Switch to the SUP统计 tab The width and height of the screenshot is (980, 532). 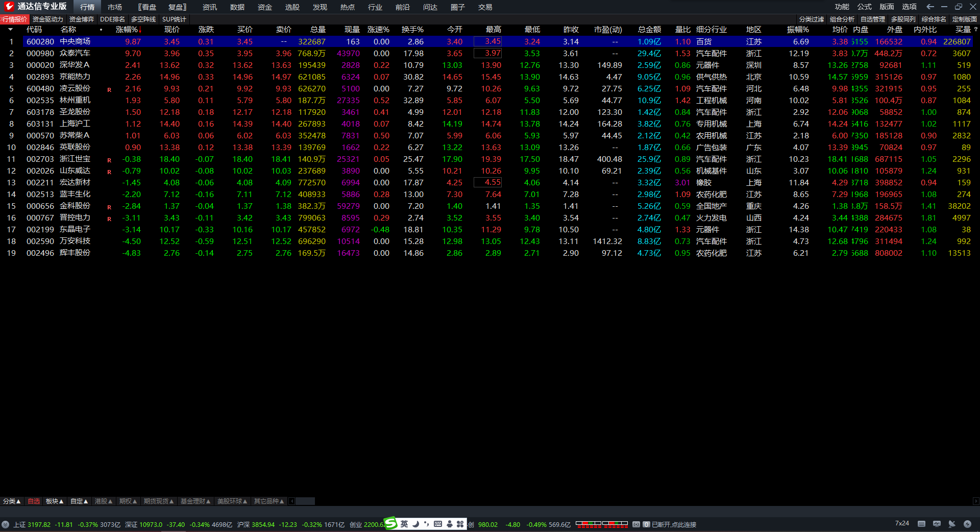point(174,19)
